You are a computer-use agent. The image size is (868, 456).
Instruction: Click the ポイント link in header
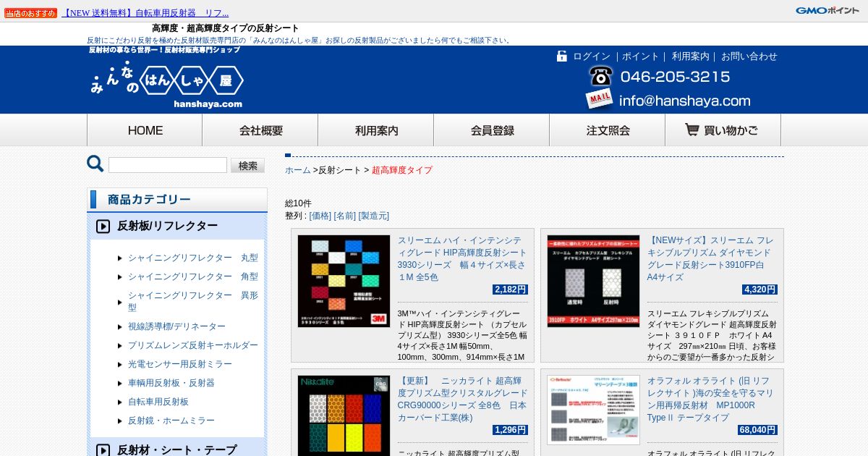point(640,56)
